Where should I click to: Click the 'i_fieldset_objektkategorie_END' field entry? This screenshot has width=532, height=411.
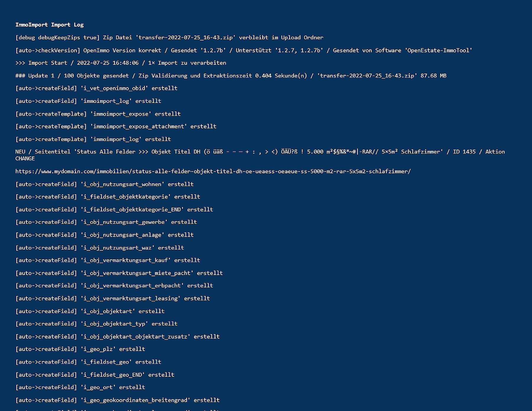pos(114,210)
